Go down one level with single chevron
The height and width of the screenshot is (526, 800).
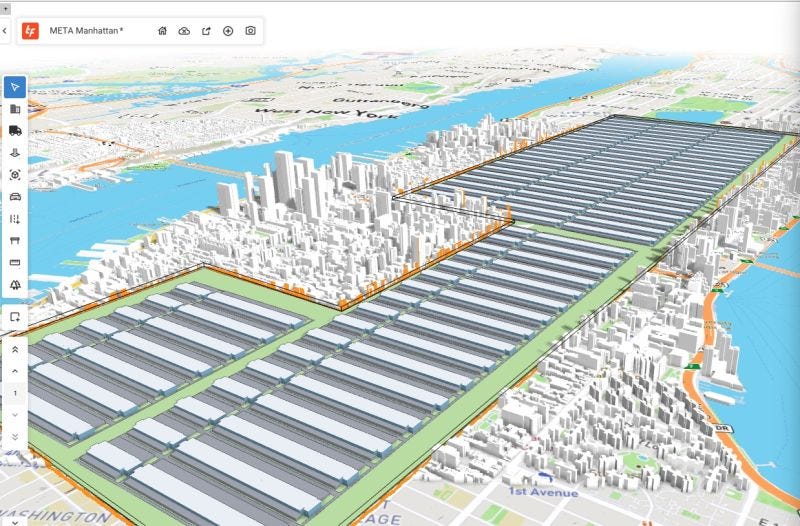point(15,415)
